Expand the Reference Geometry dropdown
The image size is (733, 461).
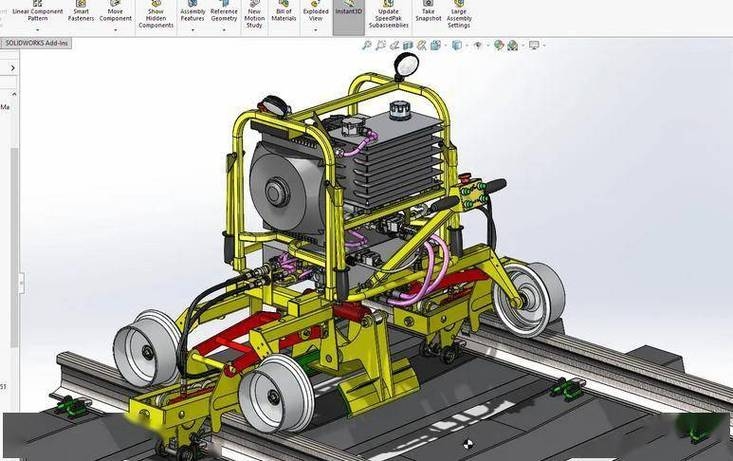pos(223,30)
